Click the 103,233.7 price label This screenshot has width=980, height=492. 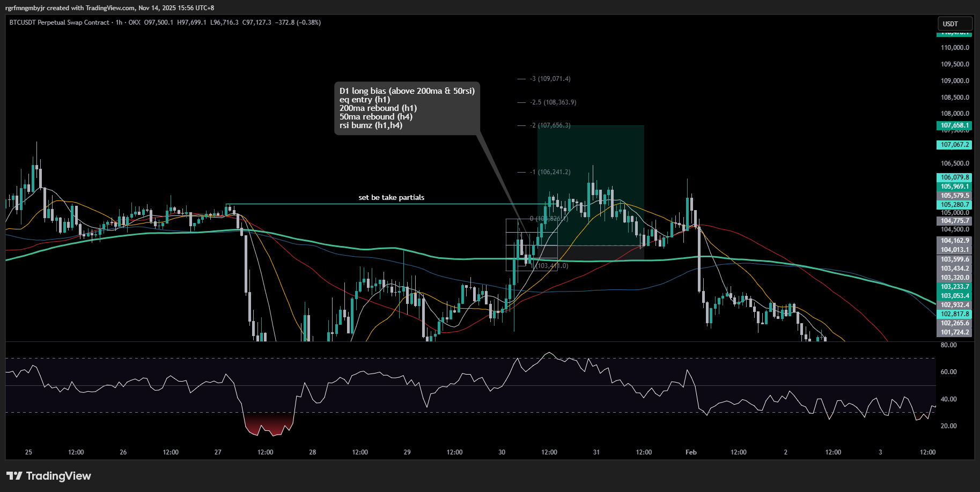coord(954,287)
